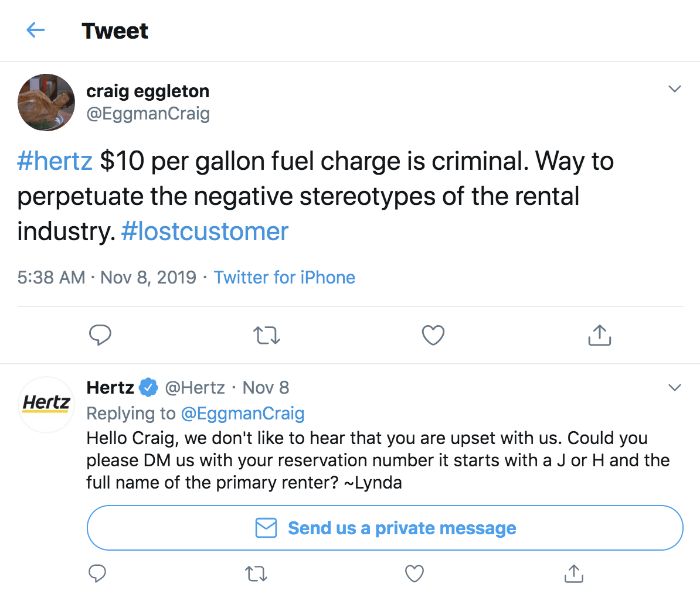This screenshot has height=594, width=700.
Task: Open the Hertz logo avatar
Action: pos(46,404)
